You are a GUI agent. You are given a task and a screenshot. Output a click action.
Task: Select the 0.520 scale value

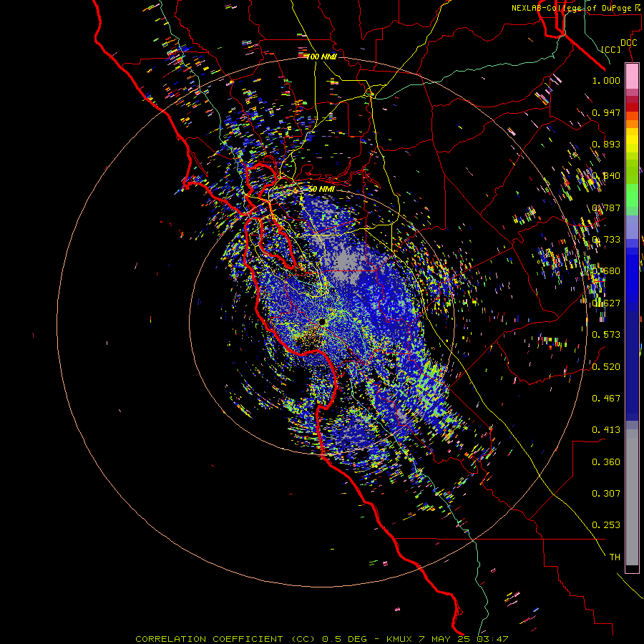(x=606, y=367)
